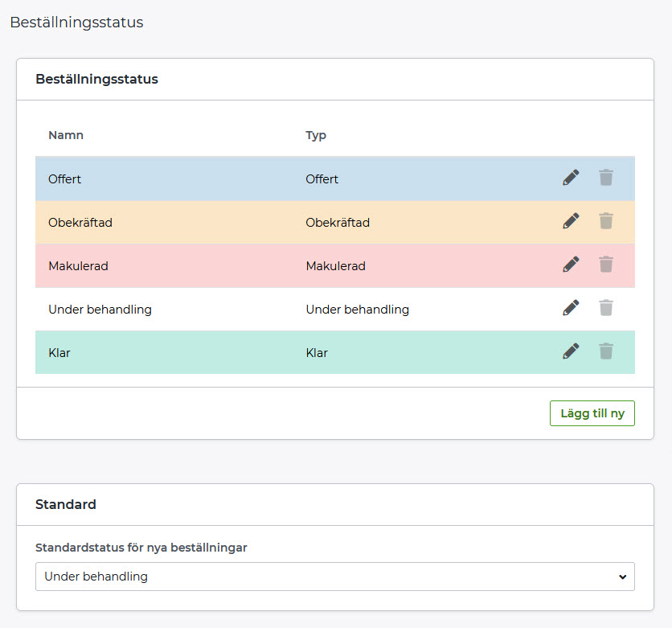Remove the Makulerad status via trash icon

pyautogui.click(x=606, y=265)
